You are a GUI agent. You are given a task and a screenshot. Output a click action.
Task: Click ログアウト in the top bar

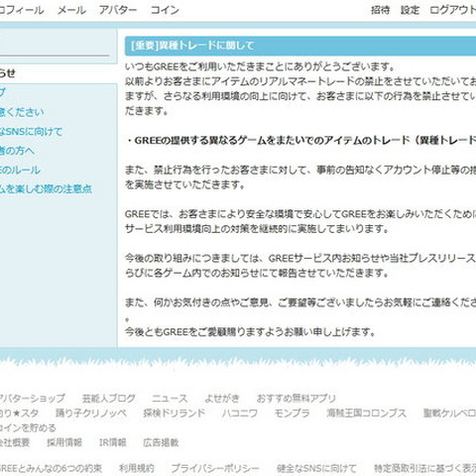pos(452,10)
